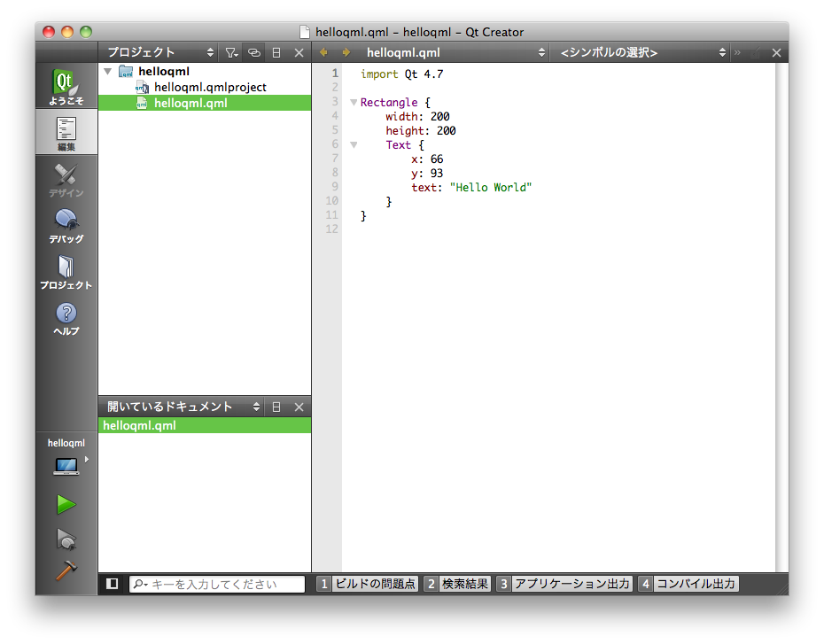Open the プロジェクト mode in the sidebar

66,272
